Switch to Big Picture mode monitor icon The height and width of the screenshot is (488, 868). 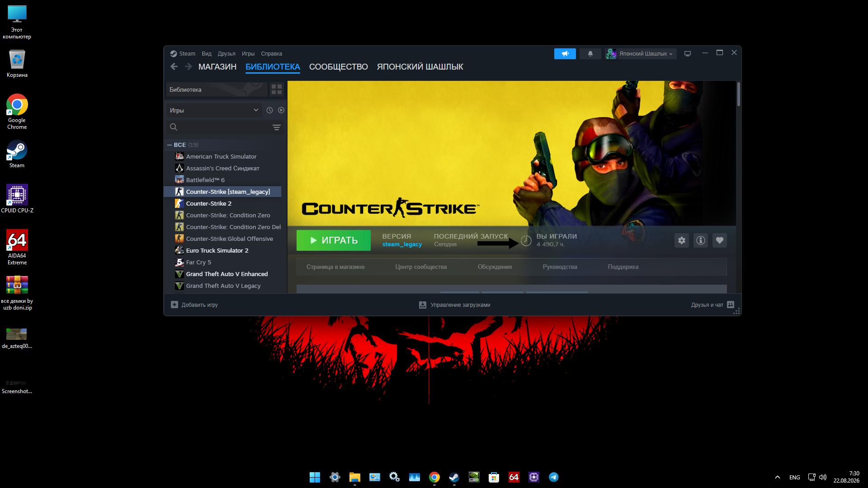(x=688, y=54)
